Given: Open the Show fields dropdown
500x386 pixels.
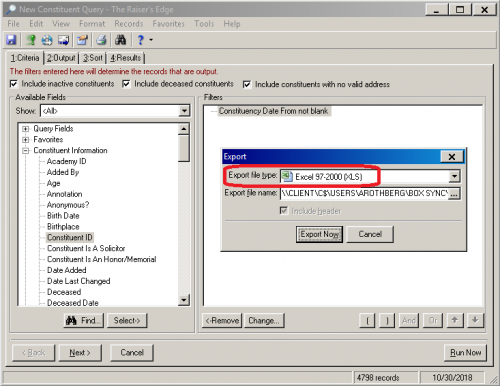Looking at the screenshot, I should (x=184, y=111).
